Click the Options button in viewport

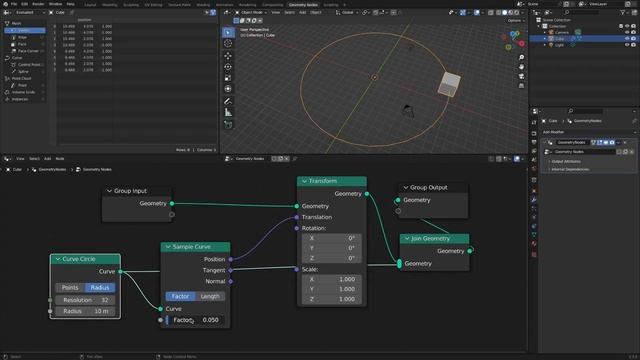click(x=515, y=20)
